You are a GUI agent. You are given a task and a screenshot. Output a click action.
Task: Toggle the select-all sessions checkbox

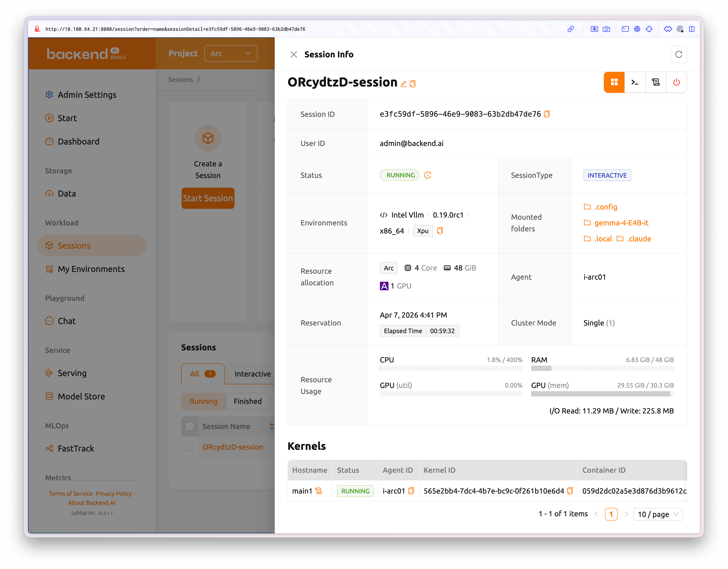click(x=190, y=426)
